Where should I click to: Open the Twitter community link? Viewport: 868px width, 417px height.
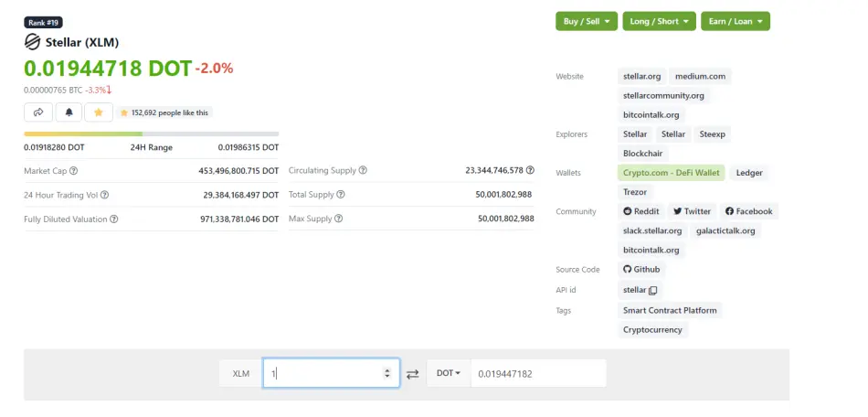pos(692,211)
